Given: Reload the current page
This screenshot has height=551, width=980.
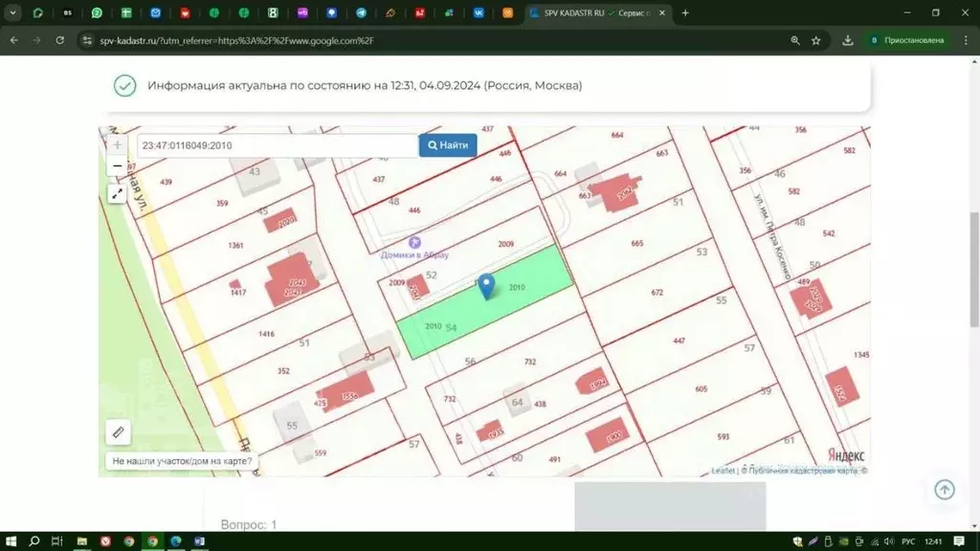Looking at the screenshot, I should [60, 40].
